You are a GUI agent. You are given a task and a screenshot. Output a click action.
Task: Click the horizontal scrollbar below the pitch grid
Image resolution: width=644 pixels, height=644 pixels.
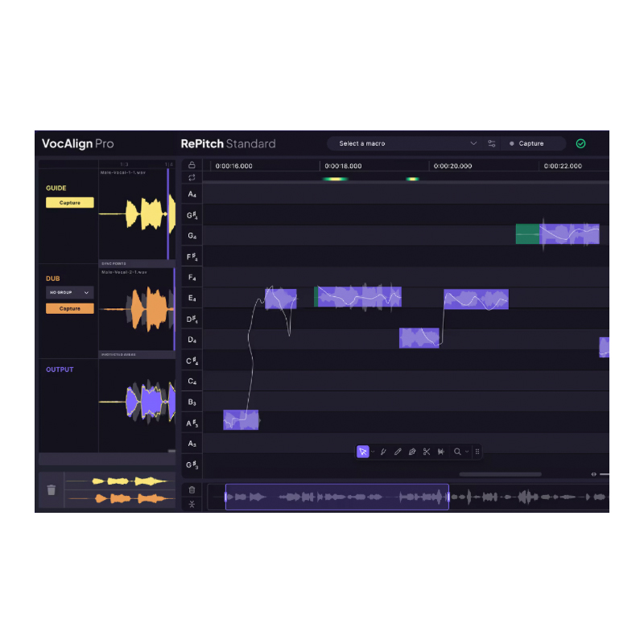[x=500, y=474]
